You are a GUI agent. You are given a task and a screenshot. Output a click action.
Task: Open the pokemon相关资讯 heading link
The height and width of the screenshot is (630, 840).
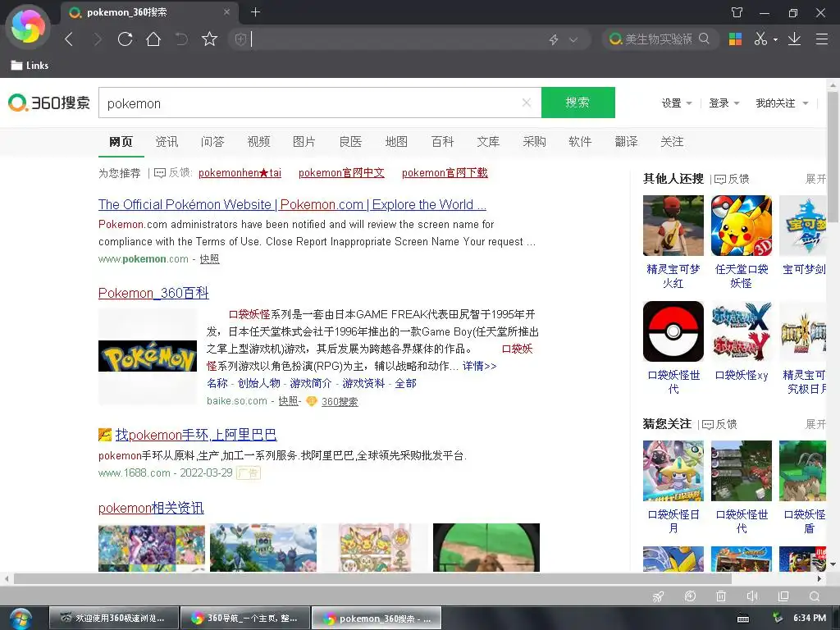151,508
